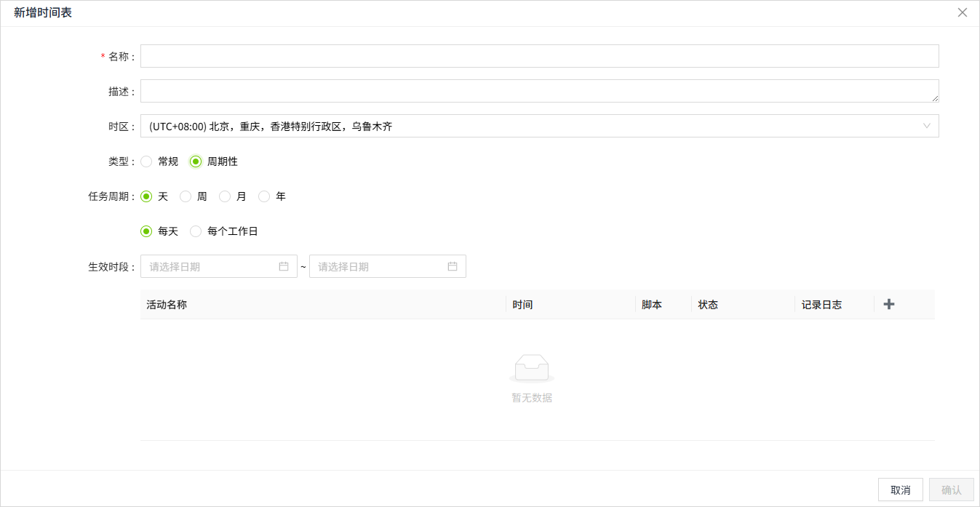Click the 状态 column header
The height and width of the screenshot is (507, 980).
click(708, 305)
